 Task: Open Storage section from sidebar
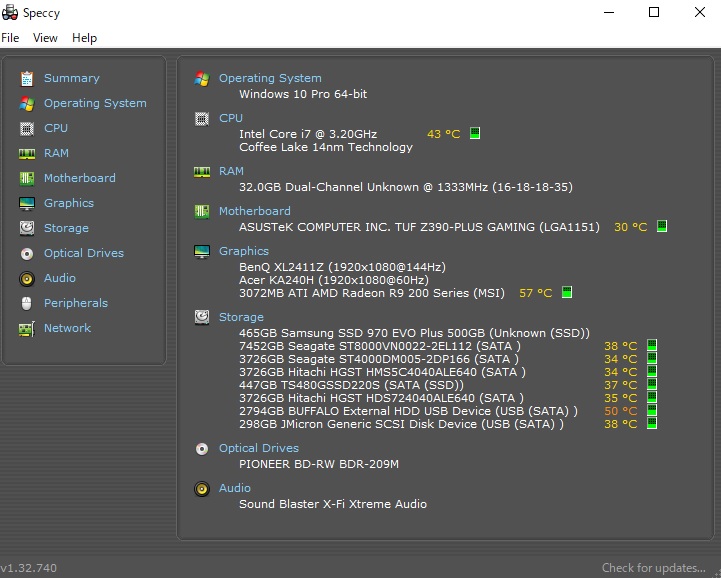coord(66,228)
